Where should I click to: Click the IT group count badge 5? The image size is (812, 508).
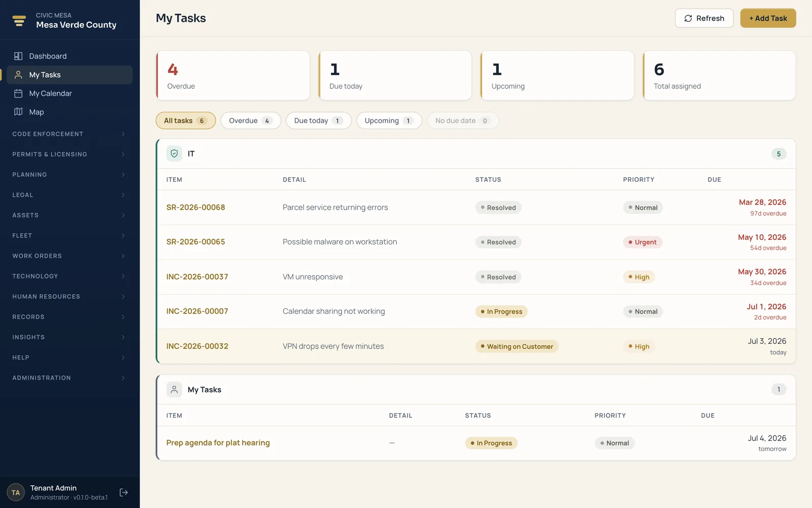779,154
